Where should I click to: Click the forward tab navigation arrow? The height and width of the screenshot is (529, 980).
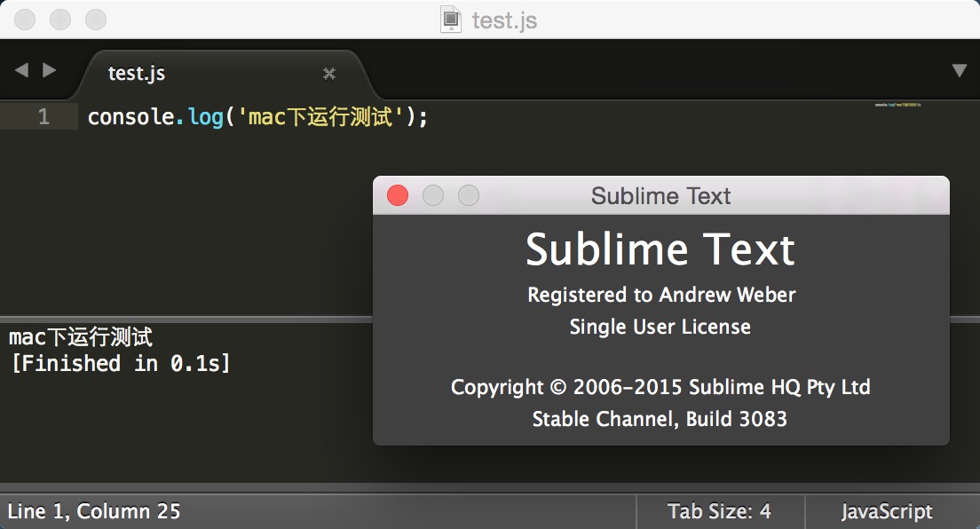[x=50, y=70]
